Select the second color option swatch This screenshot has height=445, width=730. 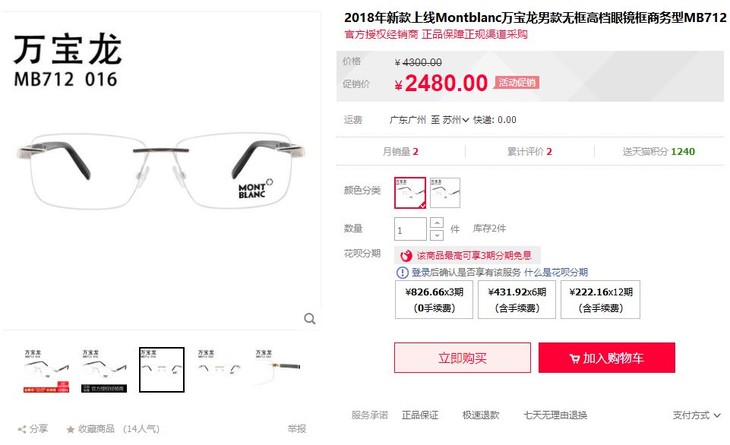(445, 193)
